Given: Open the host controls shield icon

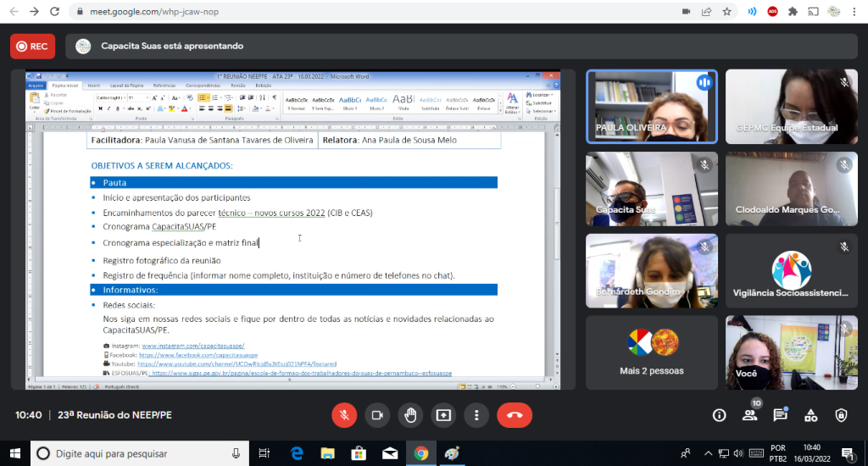Looking at the screenshot, I should 841,415.
